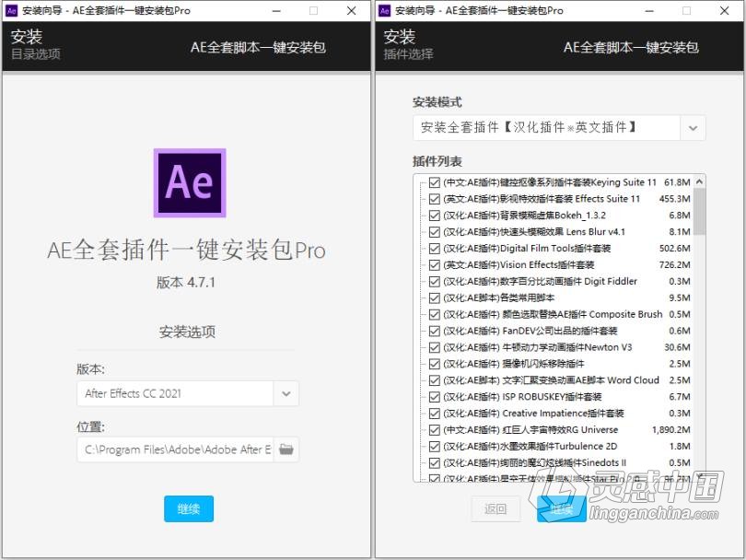Screen dimensions: 746x560
Task: Select the Vision Effects row text
Action: [519, 264]
